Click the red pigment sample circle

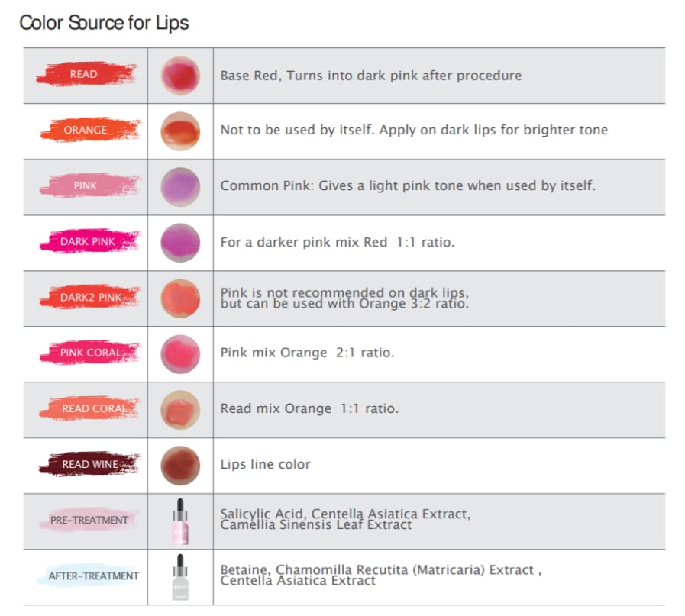tap(180, 76)
